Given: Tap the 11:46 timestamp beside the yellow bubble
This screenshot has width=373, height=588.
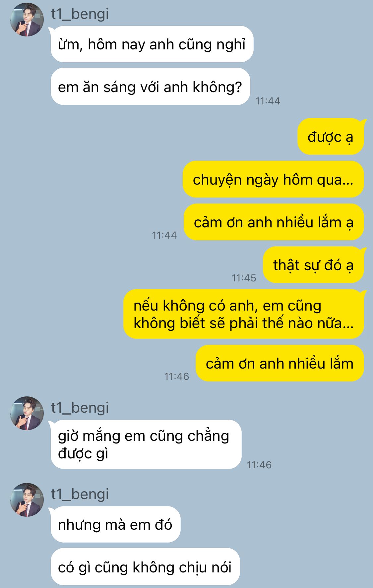Looking at the screenshot, I should pyautogui.click(x=177, y=376).
